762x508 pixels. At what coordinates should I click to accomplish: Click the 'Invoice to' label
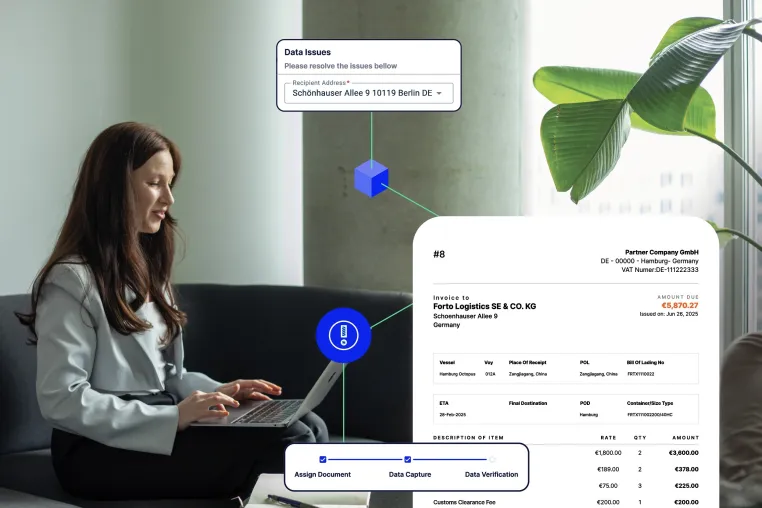[x=451, y=298]
